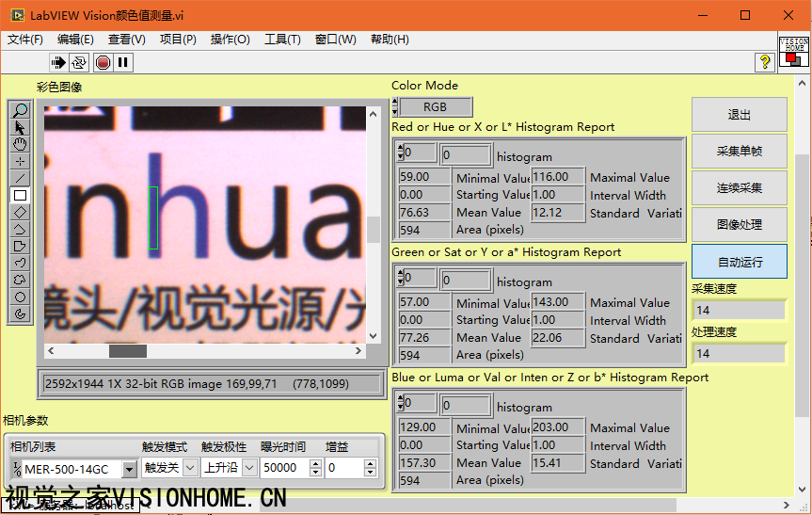
Task: Click the 图像处理 button
Action: 739,225
